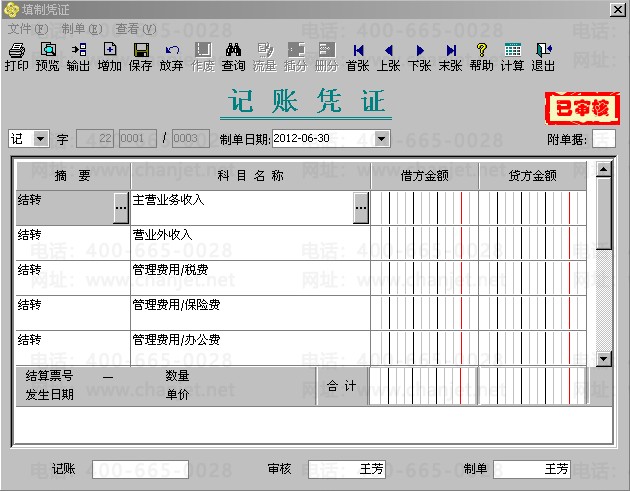Save the voucher with the 保存 icon
630x491 pixels.
(140, 56)
